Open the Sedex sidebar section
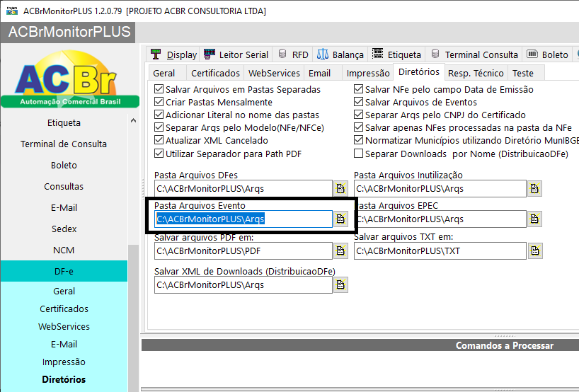The width and height of the screenshot is (579, 392). pos(64,229)
